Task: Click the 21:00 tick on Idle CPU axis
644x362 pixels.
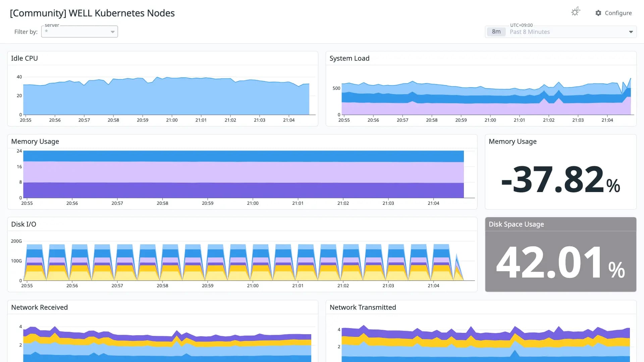Action: click(172, 120)
